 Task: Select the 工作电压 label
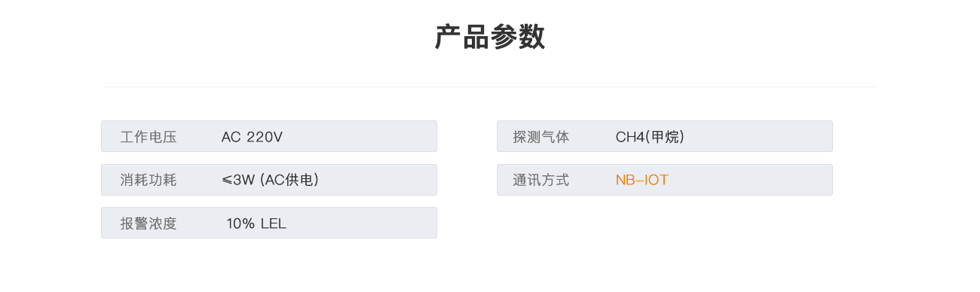point(149,137)
